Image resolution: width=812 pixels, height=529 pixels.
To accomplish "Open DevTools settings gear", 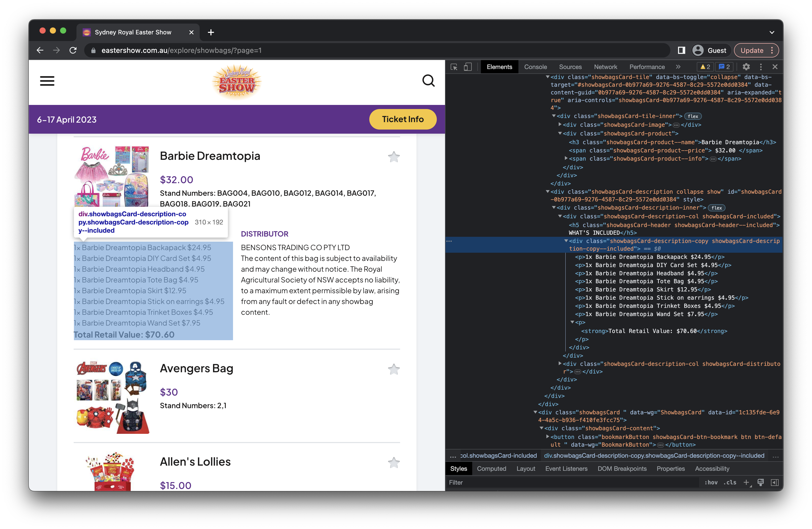I will pos(746,67).
